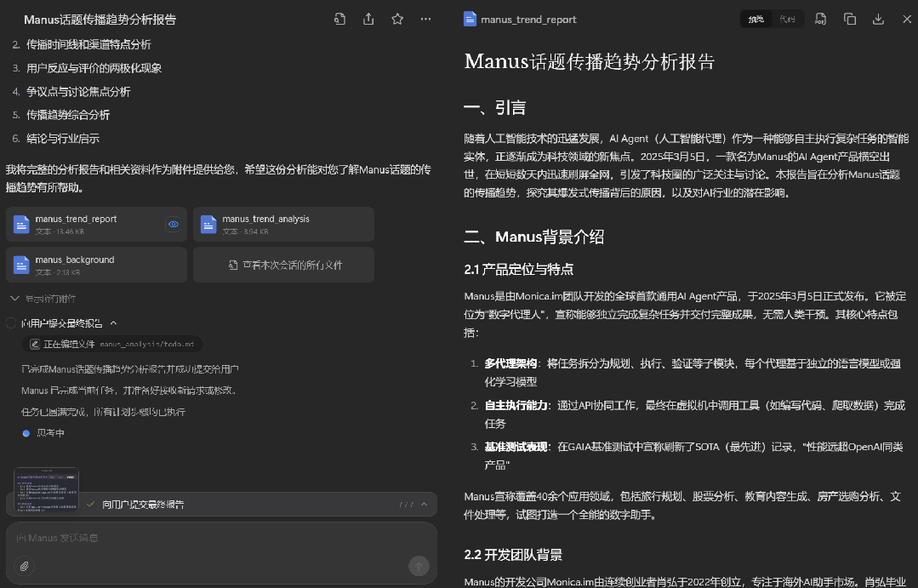
Task: Click the share icon next to report title
Action: (x=368, y=19)
